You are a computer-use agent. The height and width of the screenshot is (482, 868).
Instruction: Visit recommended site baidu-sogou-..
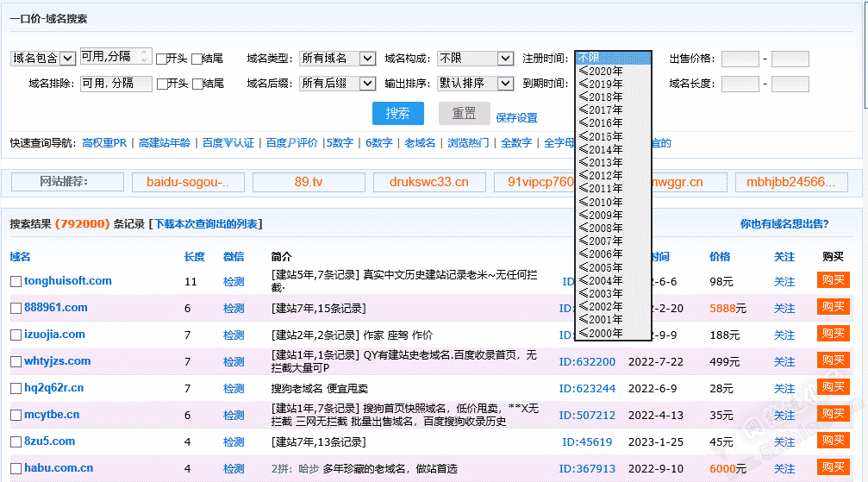(x=188, y=182)
